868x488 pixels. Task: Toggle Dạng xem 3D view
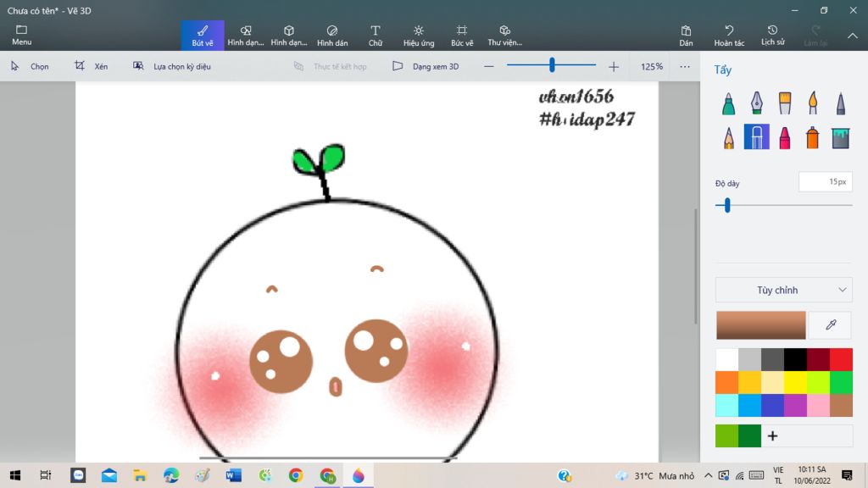pos(426,66)
